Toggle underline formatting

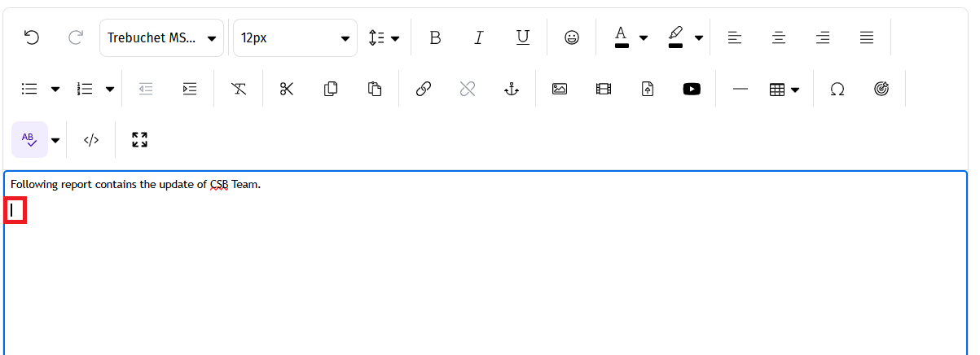tap(523, 38)
